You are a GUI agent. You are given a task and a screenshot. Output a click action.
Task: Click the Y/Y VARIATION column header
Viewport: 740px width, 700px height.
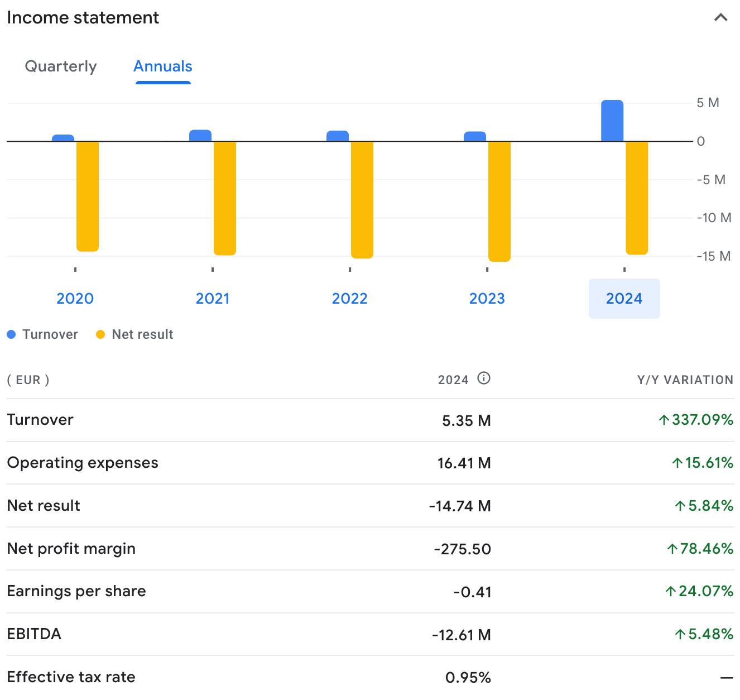685,380
